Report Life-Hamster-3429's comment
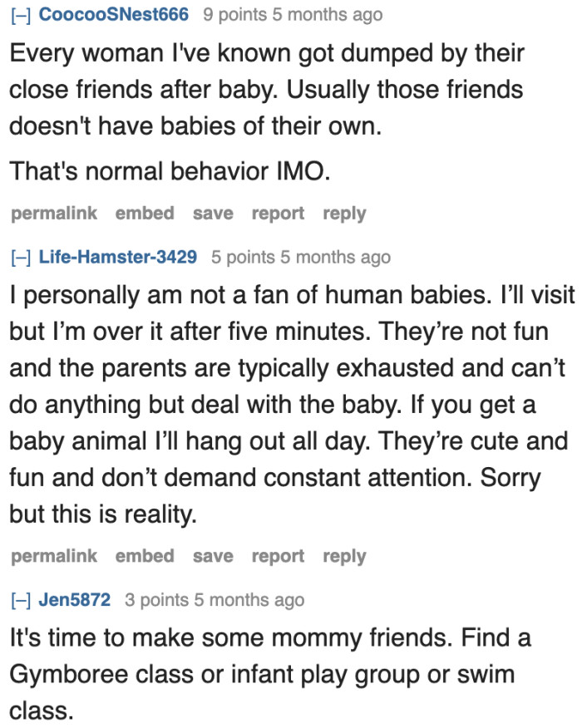 [x=277, y=556]
